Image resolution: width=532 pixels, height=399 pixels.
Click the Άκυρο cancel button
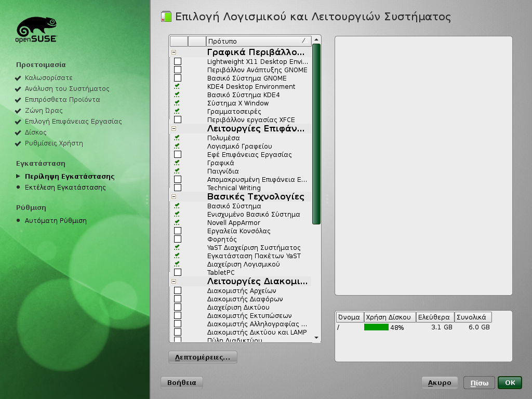(440, 383)
